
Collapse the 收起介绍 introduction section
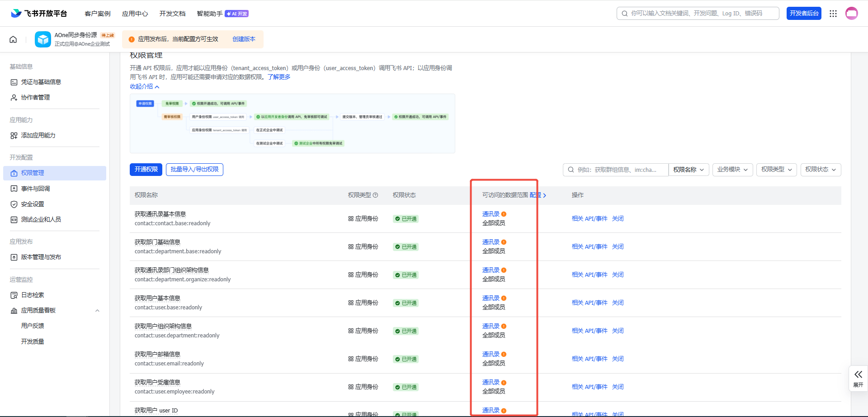click(144, 86)
